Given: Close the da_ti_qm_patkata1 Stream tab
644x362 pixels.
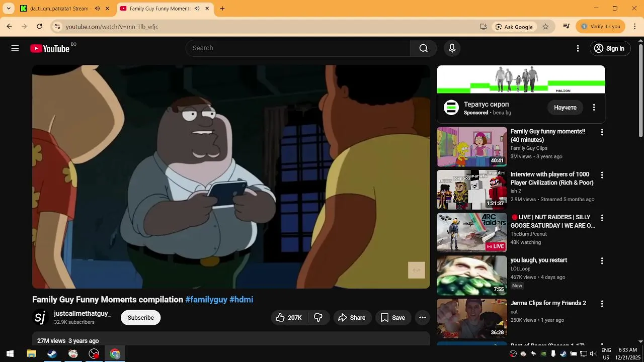Looking at the screenshot, I should click(x=107, y=9).
